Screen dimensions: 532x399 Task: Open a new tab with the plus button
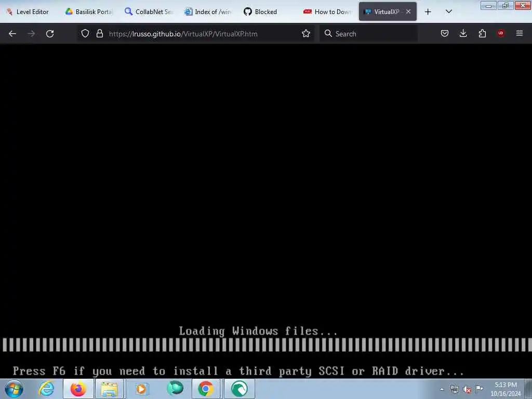pos(428,12)
